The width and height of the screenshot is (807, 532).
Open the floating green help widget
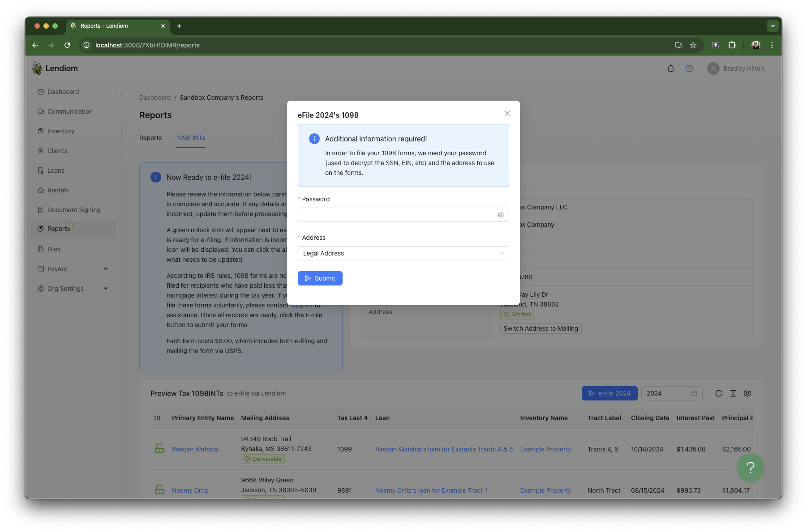pos(750,468)
